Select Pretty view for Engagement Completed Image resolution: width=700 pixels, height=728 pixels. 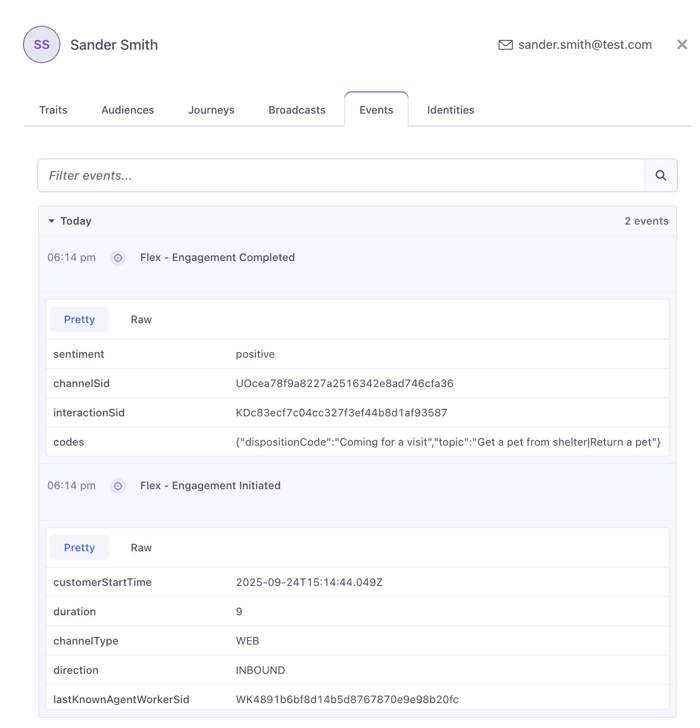(x=79, y=320)
